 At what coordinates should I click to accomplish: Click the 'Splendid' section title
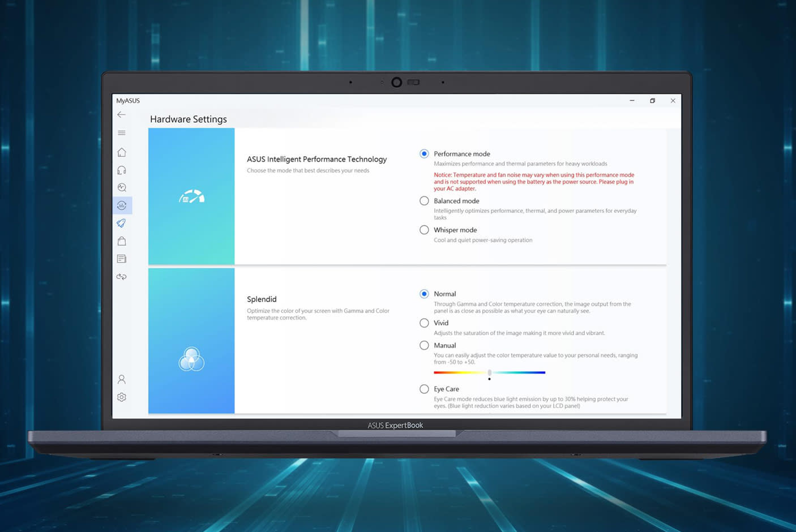262,299
